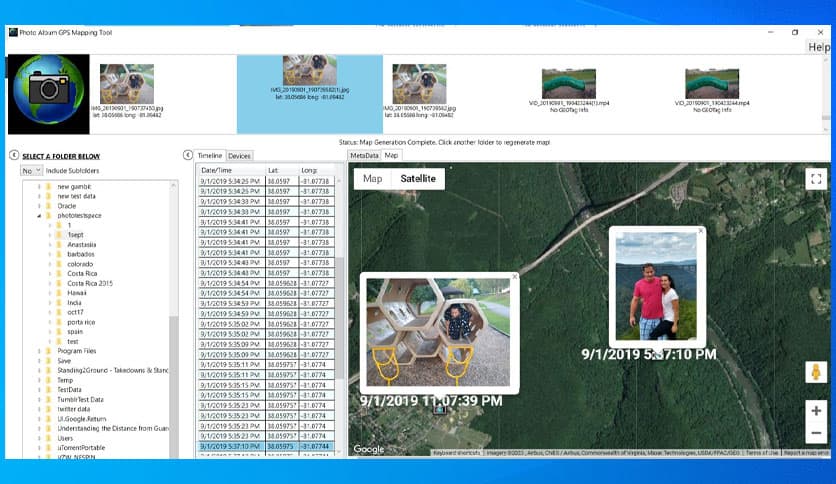Click the title bar app icon
The height and width of the screenshot is (484, 836).
pyautogui.click(x=13, y=33)
